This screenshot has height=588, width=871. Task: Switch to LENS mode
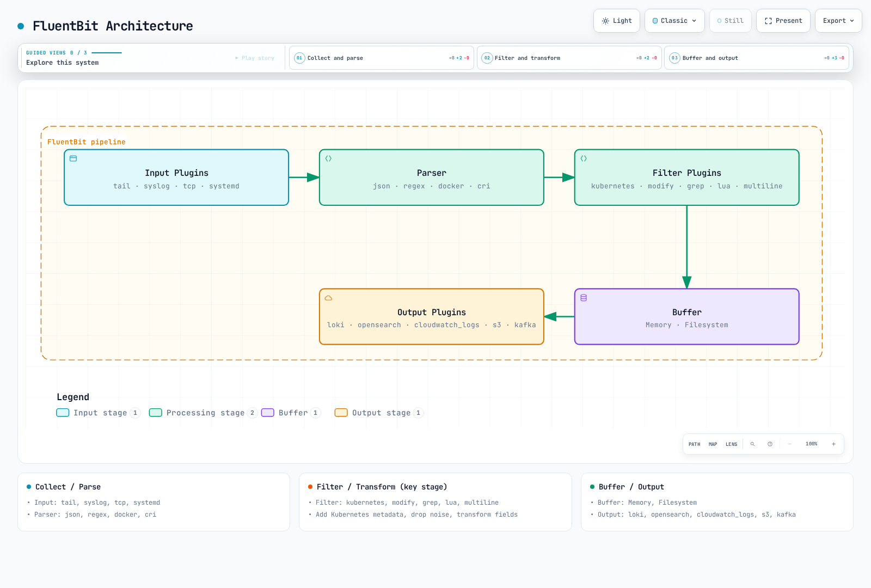[x=732, y=444]
